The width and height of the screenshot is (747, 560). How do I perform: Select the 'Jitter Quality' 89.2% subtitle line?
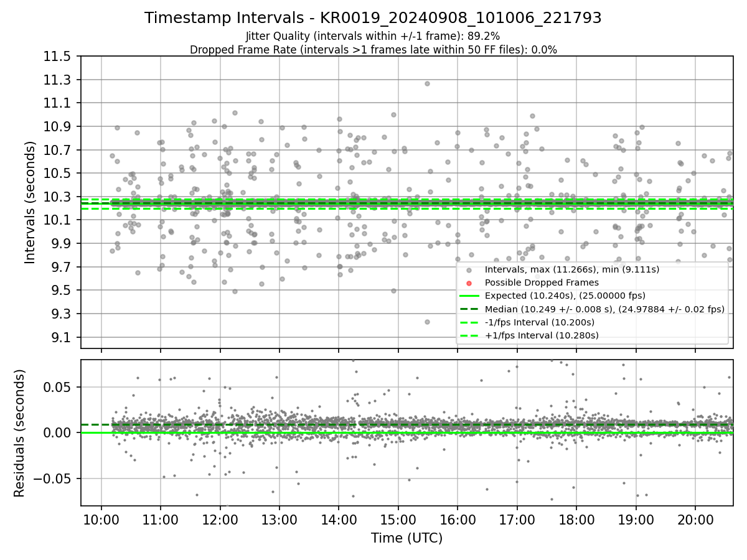[373, 36]
